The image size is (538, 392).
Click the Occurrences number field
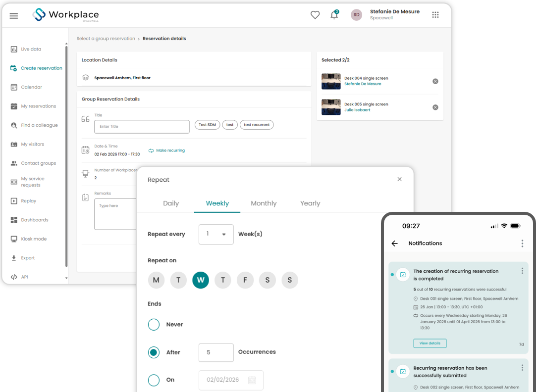(x=216, y=352)
